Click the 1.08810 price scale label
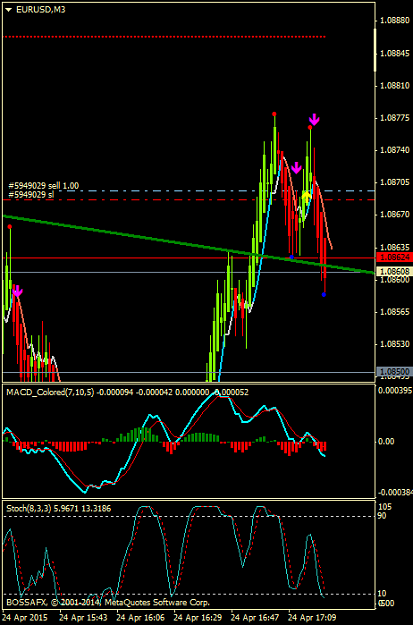413x625 pixels. tap(395, 85)
